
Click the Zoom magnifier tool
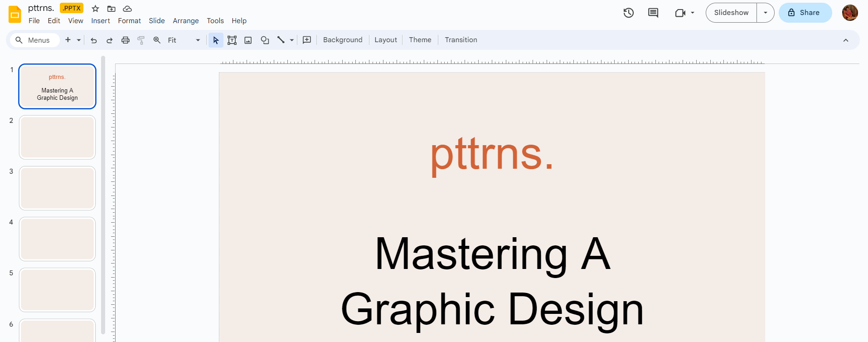[157, 40]
